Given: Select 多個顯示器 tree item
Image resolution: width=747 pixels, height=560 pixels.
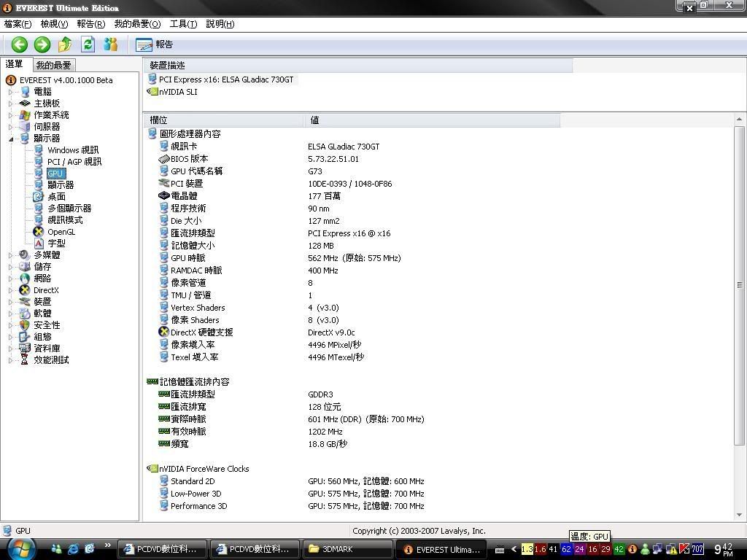Looking at the screenshot, I should pyautogui.click(x=69, y=209).
